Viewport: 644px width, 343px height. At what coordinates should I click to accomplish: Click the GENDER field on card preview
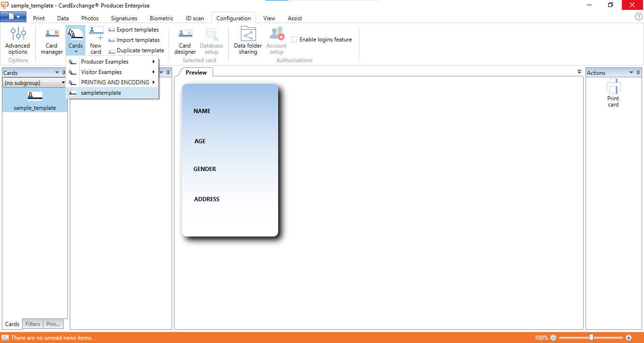click(205, 169)
